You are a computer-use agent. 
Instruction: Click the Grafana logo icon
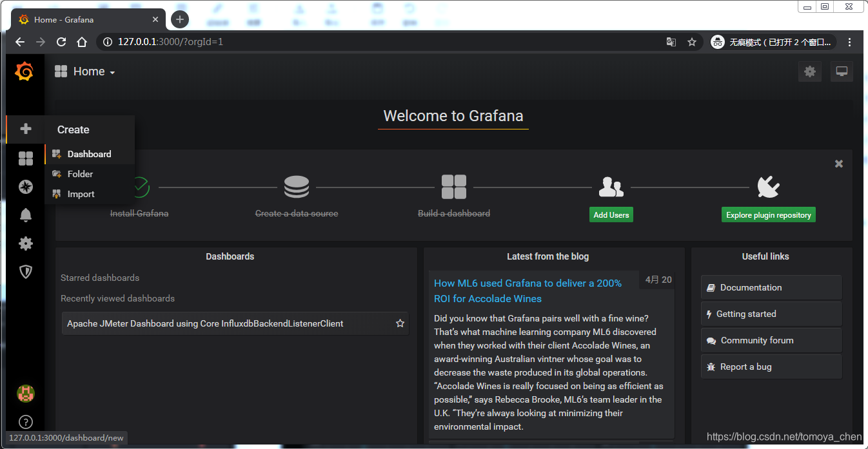click(x=25, y=72)
